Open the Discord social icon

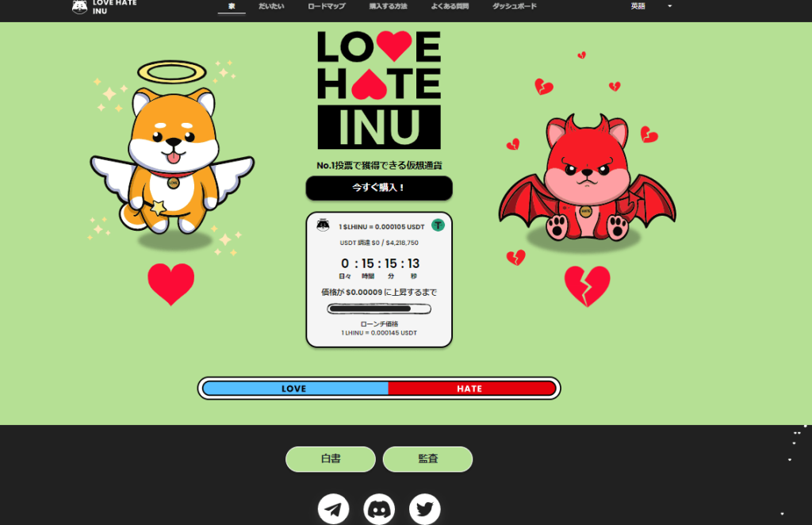click(379, 509)
